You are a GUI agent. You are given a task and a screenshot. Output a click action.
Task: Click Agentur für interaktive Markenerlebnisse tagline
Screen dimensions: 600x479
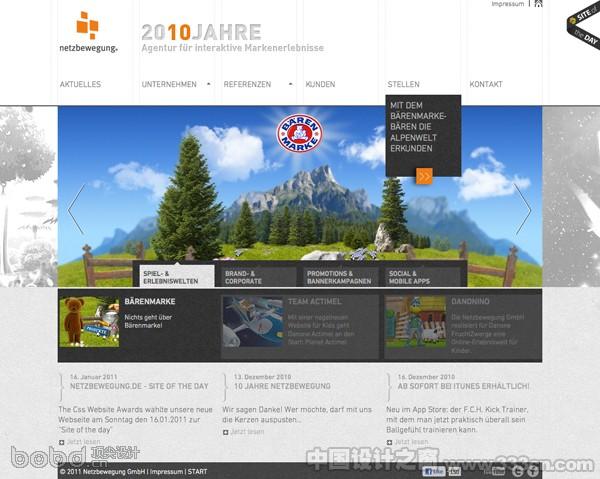point(233,48)
